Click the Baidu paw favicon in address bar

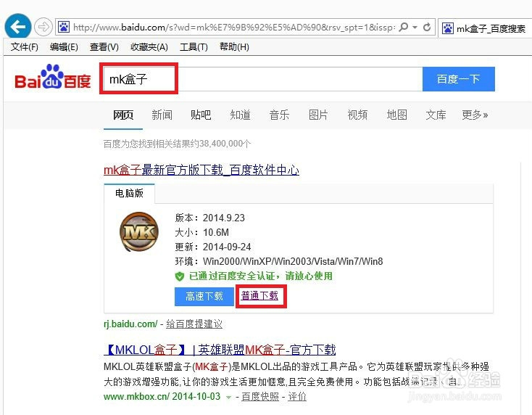coord(64,27)
